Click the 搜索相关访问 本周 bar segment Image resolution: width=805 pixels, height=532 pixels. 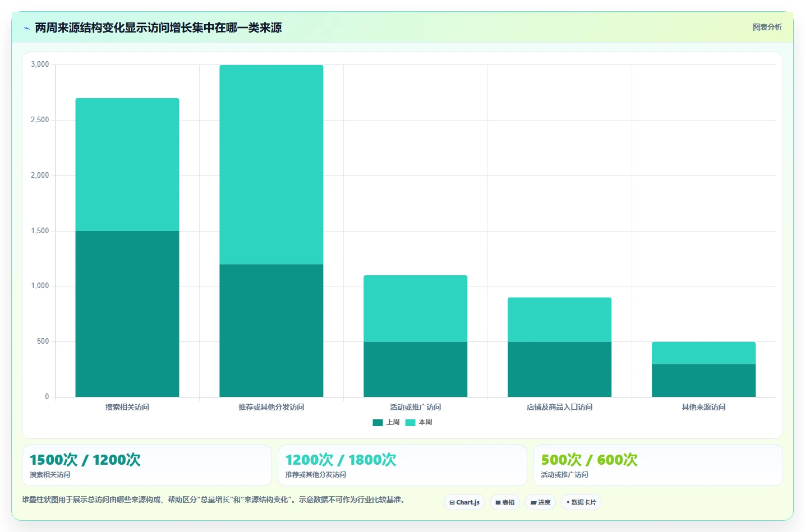(x=127, y=165)
